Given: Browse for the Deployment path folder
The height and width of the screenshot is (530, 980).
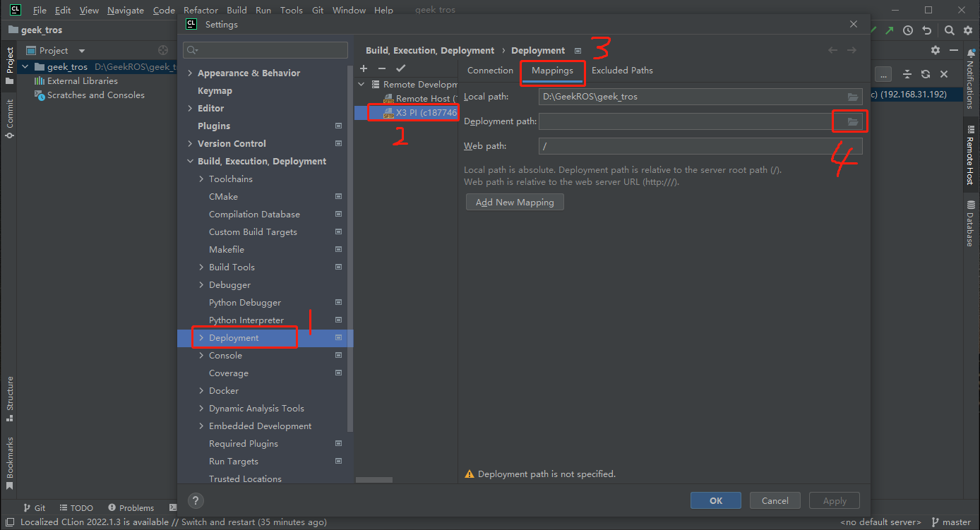Looking at the screenshot, I should point(852,122).
